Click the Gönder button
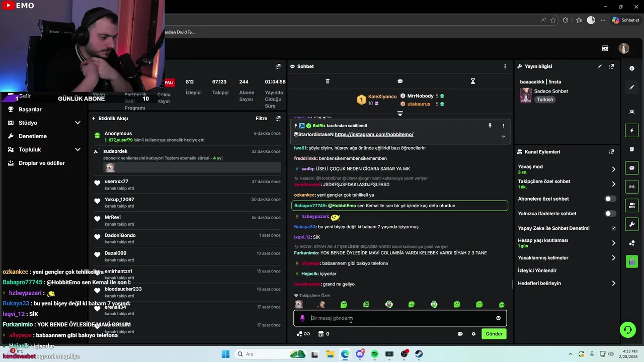 494,334
